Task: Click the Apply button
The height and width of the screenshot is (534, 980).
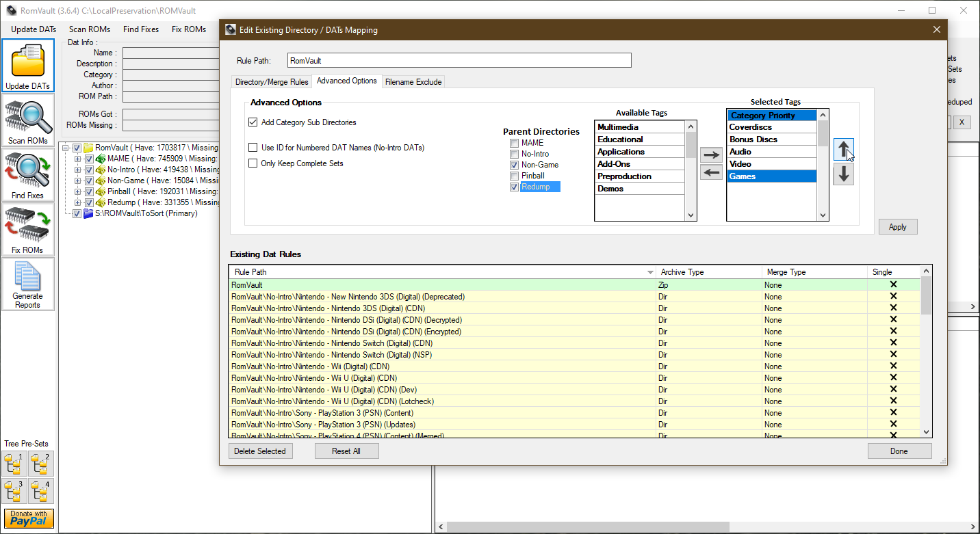Action: click(898, 227)
